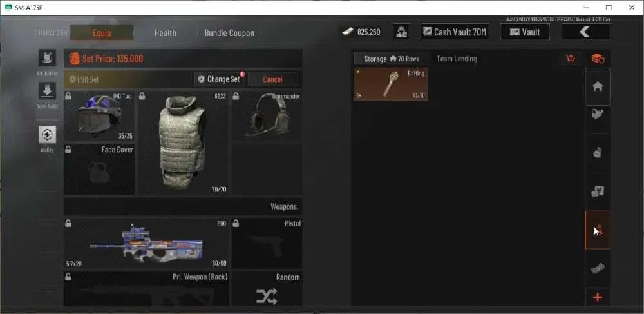The image size is (644, 314).
Task: Select the home storage category icon
Action: [598, 86]
